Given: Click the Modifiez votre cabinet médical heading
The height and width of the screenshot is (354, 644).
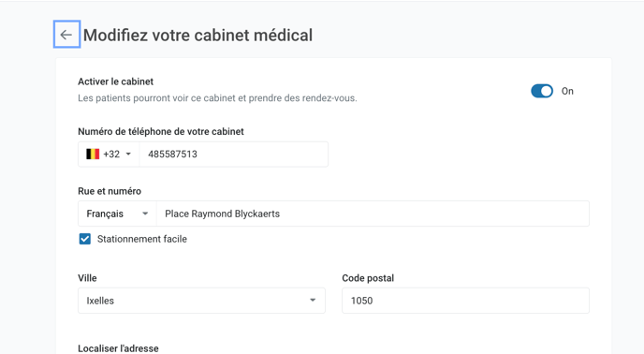Looking at the screenshot, I should point(198,35).
